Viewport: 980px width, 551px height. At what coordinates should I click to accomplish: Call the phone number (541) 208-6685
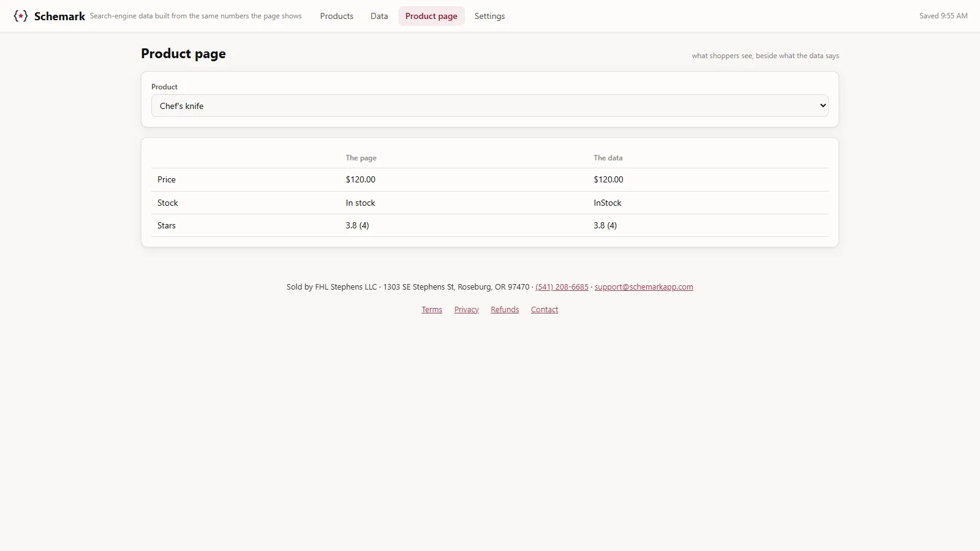pos(562,287)
